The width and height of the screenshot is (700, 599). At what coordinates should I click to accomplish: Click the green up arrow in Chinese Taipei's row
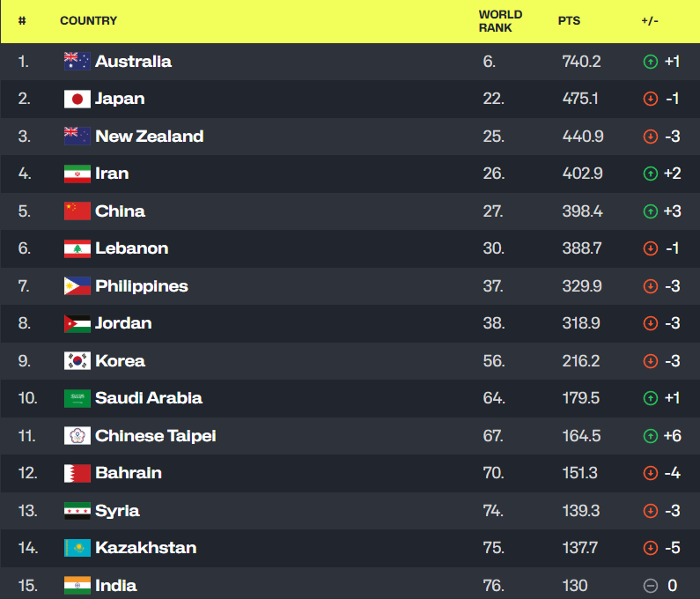(x=651, y=435)
